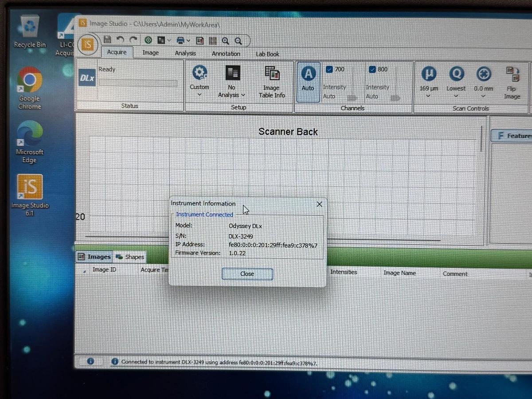Click the serial number DLX-3249 text

pyautogui.click(x=241, y=236)
